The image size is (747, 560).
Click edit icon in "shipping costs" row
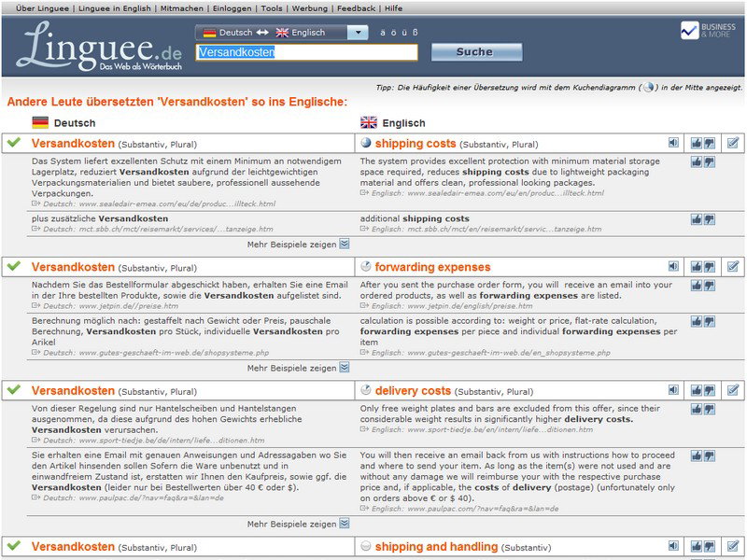point(732,143)
